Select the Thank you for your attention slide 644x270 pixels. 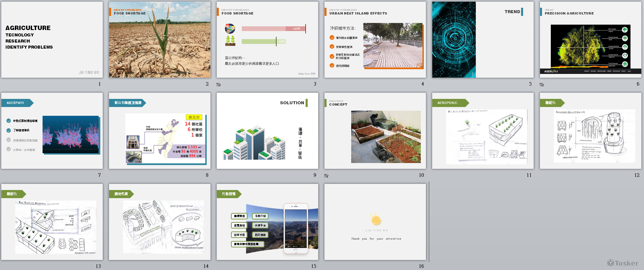(375, 222)
